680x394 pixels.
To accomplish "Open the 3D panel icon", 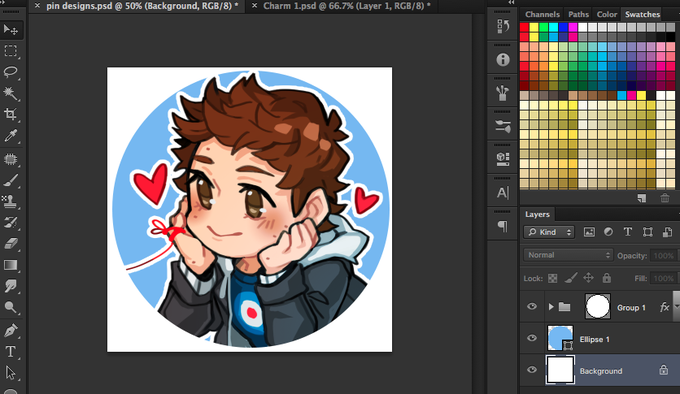I will 503,159.
